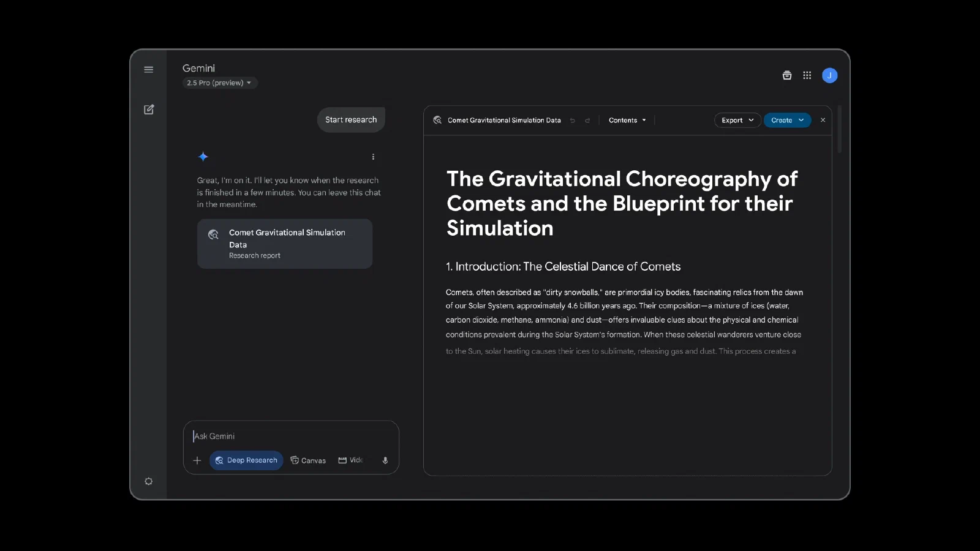Viewport: 980px width, 551px height.
Task: Click the main heading The Gravitational Choreography
Action: (x=622, y=203)
